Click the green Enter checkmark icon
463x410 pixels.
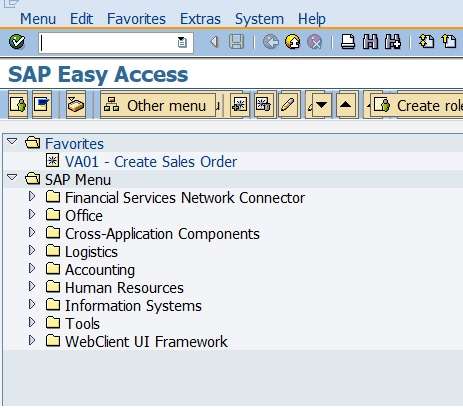pyautogui.click(x=17, y=42)
